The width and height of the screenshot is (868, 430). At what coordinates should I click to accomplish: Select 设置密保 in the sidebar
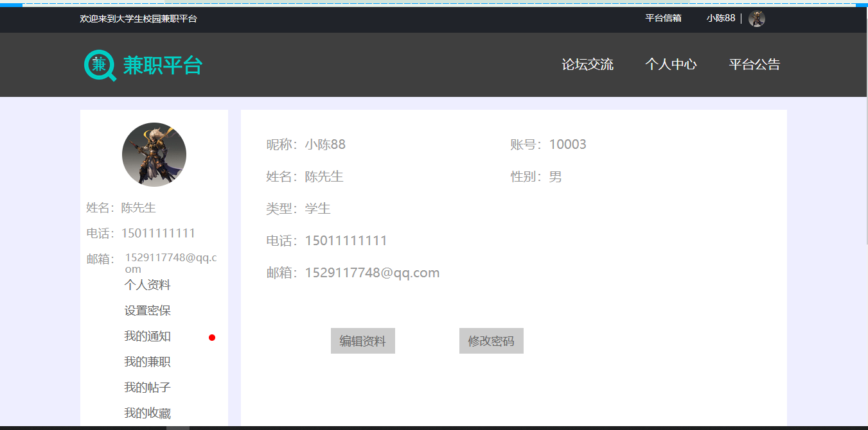pyautogui.click(x=148, y=311)
